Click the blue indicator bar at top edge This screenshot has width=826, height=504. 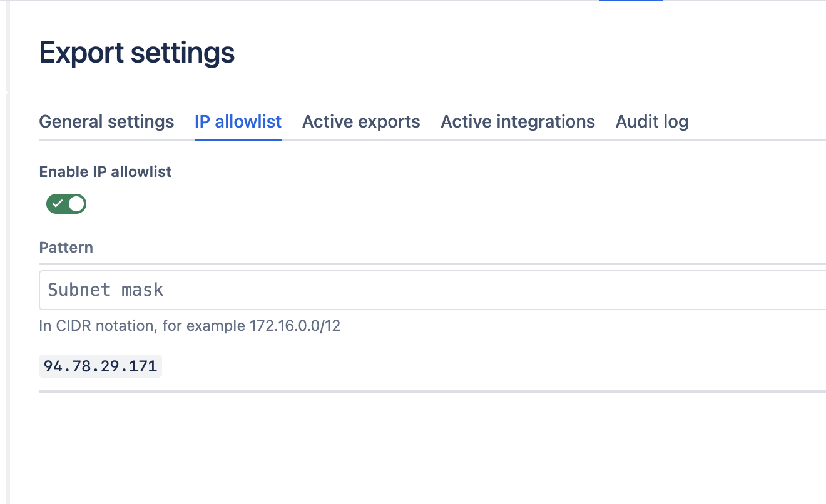point(630,1)
